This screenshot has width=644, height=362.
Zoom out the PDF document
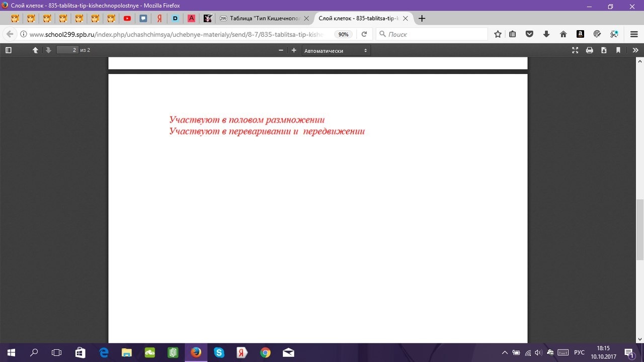[x=281, y=50]
